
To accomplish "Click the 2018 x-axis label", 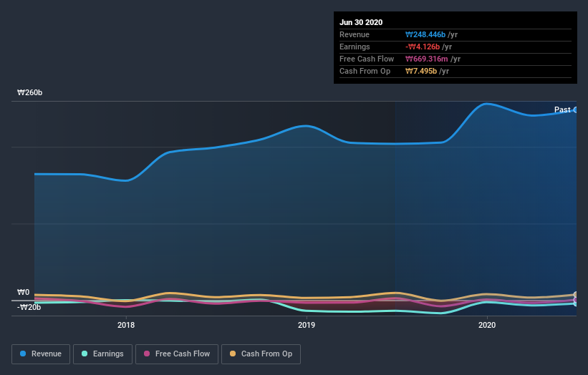I will coord(126,325).
